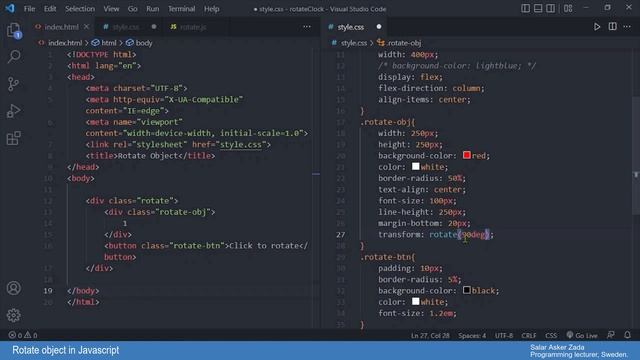Click line number 19 in HTML editor
The height and width of the screenshot is (360, 640).
point(48,291)
